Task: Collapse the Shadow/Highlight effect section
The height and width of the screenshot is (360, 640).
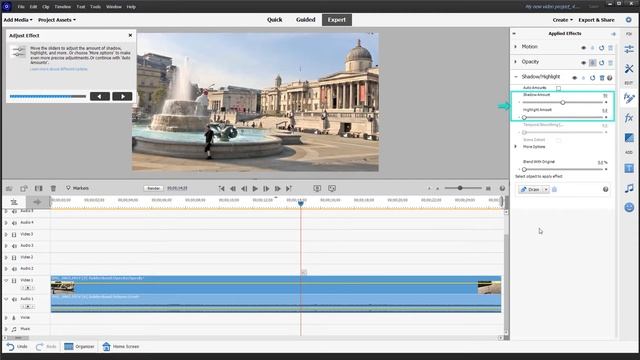Action: 516,77
